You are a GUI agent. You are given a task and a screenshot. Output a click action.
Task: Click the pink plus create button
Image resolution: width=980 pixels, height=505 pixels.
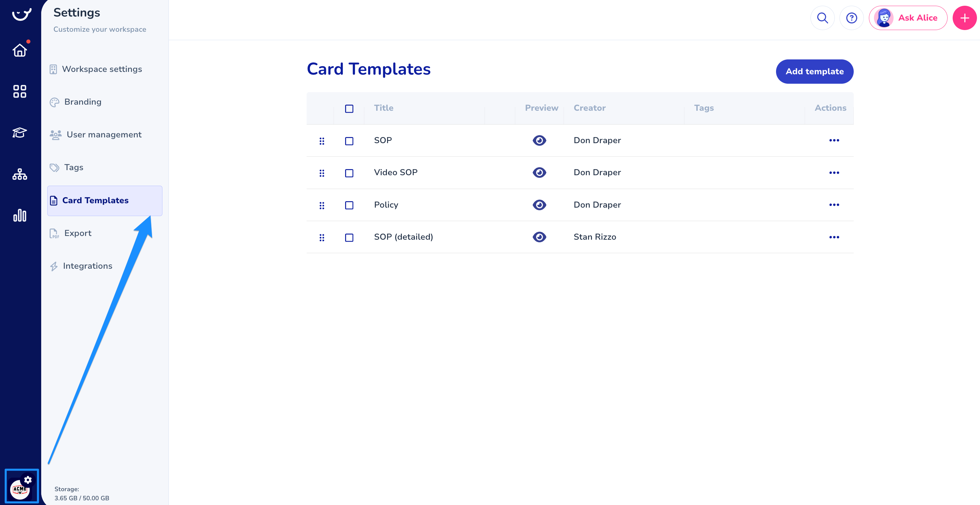click(x=964, y=18)
